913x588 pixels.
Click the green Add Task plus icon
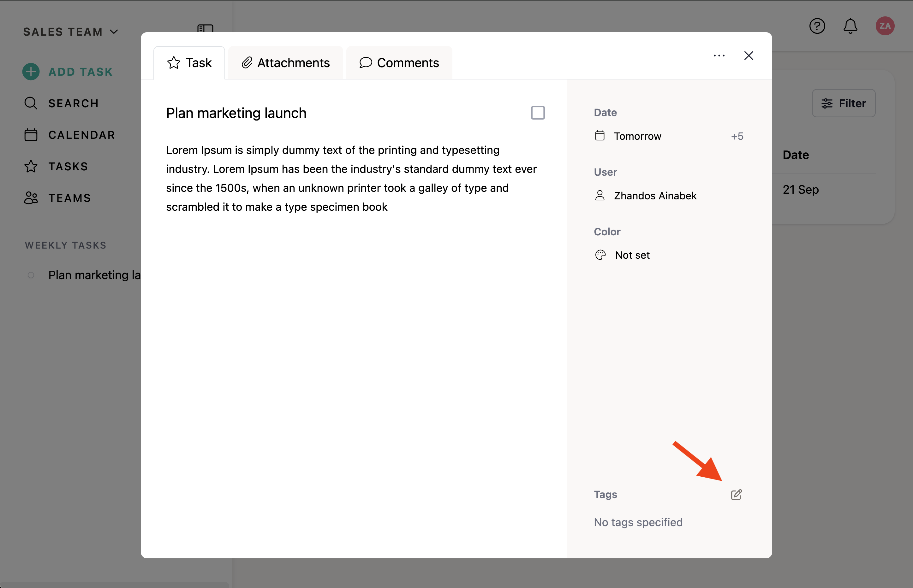(31, 72)
